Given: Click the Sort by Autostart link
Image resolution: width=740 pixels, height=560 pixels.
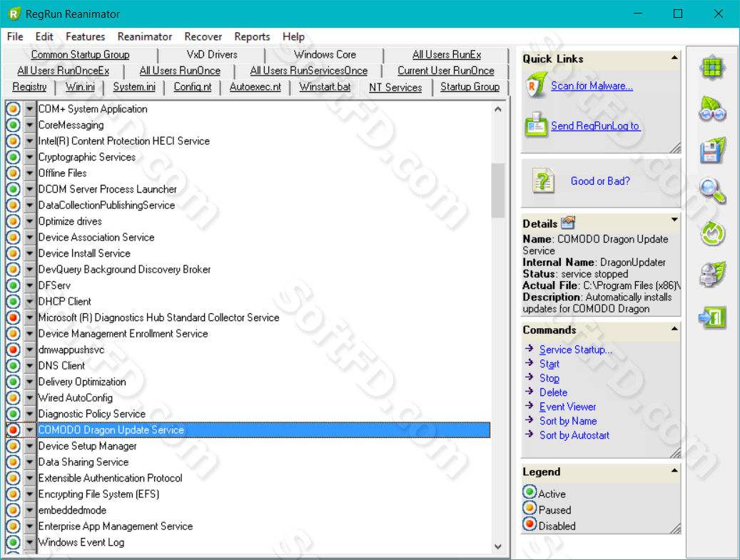Looking at the screenshot, I should pos(574,435).
